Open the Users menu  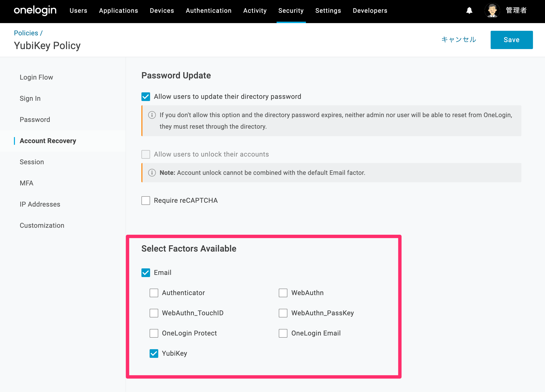point(78,11)
